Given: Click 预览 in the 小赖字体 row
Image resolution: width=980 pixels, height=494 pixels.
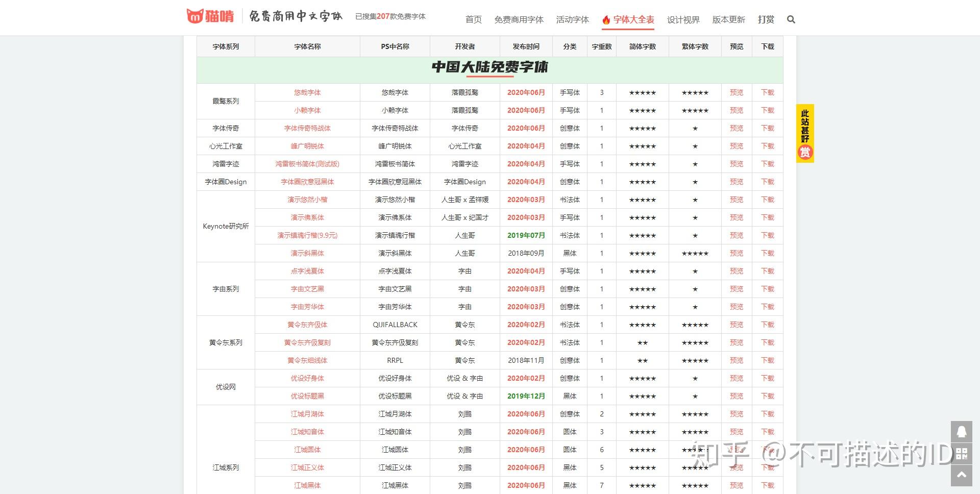Looking at the screenshot, I should click(x=737, y=110).
